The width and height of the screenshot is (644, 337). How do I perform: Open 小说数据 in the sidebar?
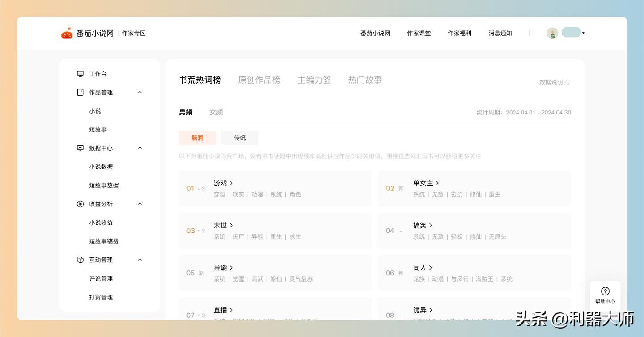click(101, 167)
